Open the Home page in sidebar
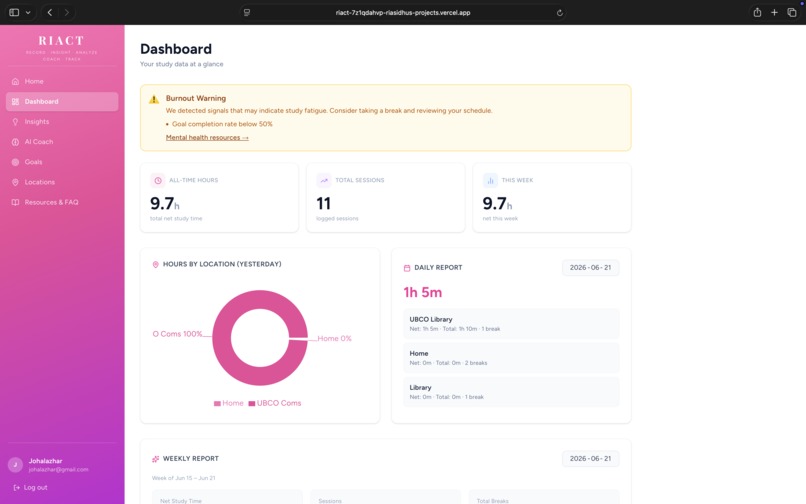The image size is (806, 504). click(x=62, y=81)
